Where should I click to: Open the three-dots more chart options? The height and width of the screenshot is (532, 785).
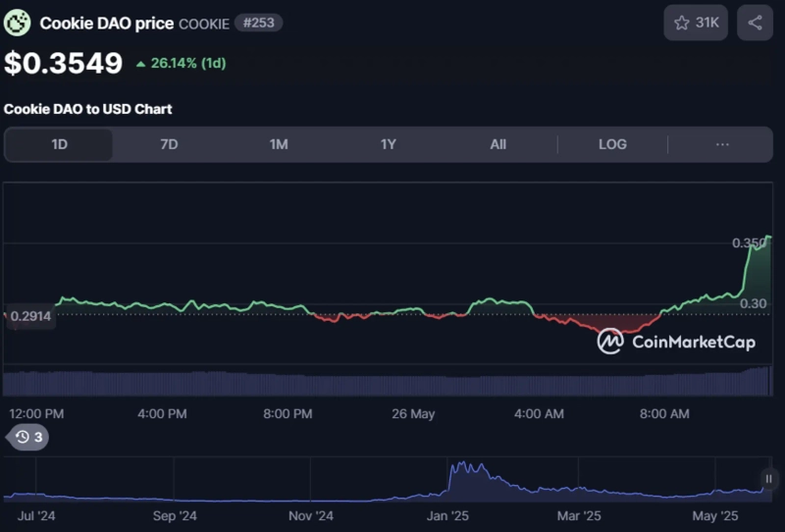click(x=722, y=144)
